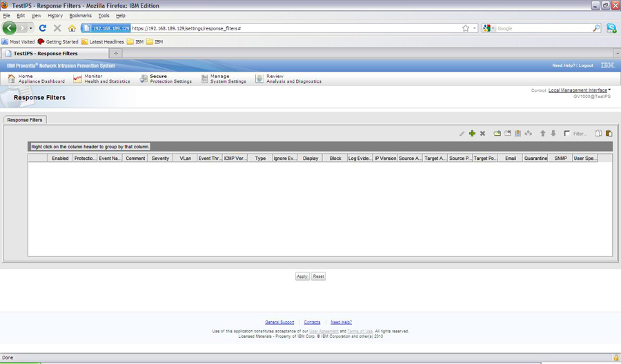The height and width of the screenshot is (364, 621).
Task: Open new tab with plus button
Action: click(116, 53)
